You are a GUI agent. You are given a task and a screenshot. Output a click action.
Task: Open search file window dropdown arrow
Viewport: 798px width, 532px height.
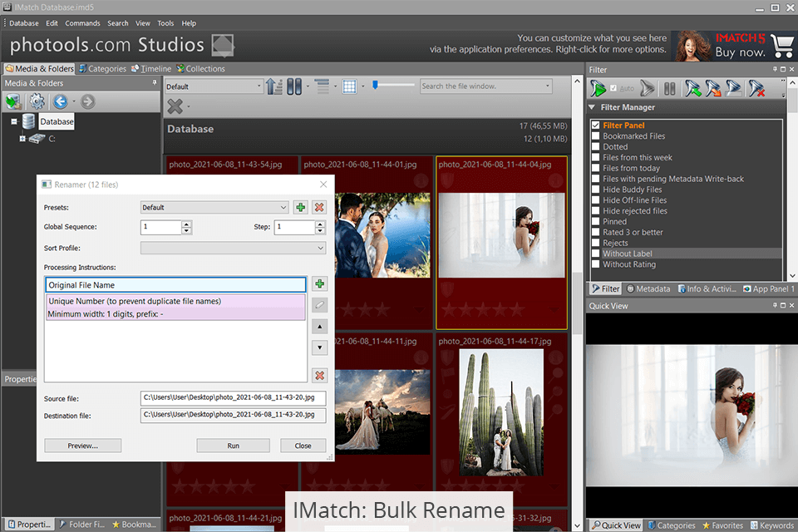(548, 86)
